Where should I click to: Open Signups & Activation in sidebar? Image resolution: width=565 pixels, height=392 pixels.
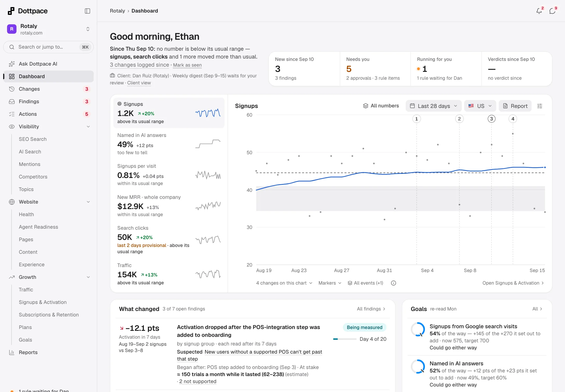tap(43, 302)
